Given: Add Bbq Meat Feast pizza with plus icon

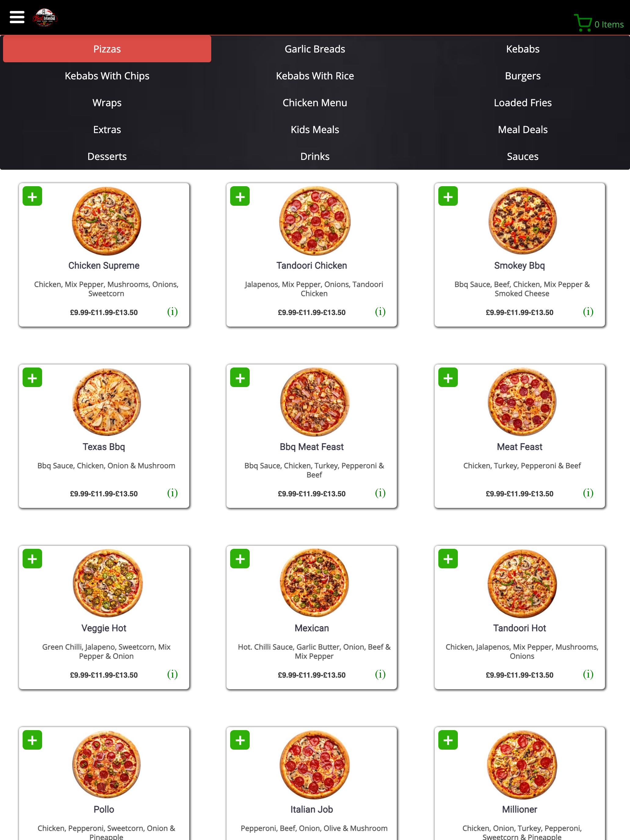Looking at the screenshot, I should [240, 378].
